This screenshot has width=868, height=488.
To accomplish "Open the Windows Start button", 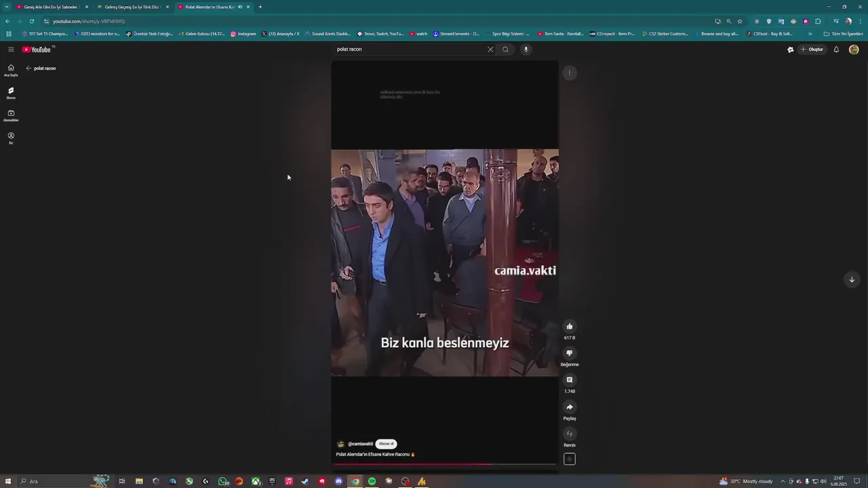I will click(8, 481).
